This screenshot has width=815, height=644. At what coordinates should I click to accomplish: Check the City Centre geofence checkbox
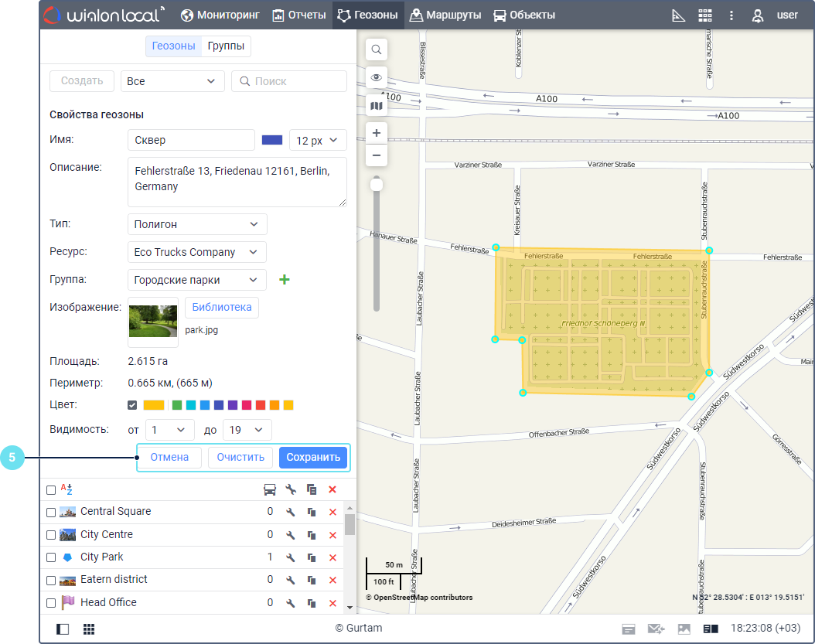pos(51,535)
